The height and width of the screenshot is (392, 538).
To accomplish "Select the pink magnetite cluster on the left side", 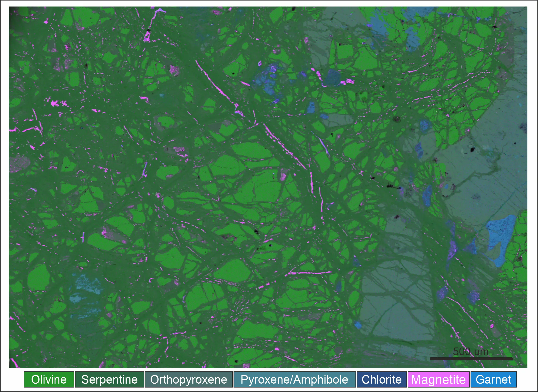I will coord(55,103).
